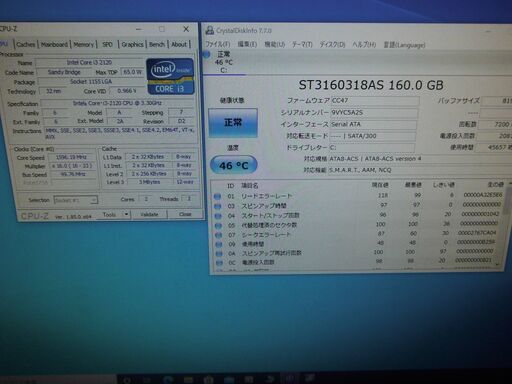Viewport: 512px width, 384px height.
Task: Click the firmware field CC47
Action: point(375,100)
